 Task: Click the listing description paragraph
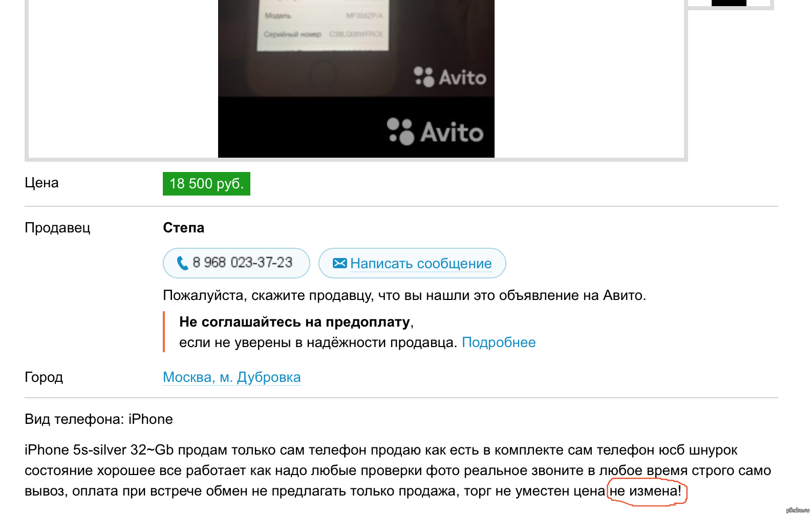pyautogui.click(x=398, y=470)
